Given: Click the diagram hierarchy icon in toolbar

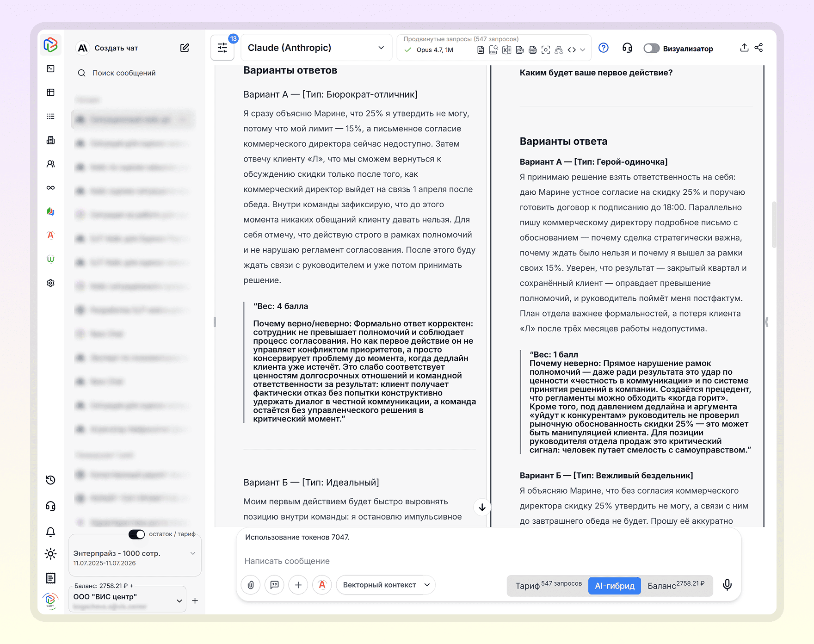Looking at the screenshot, I should coord(559,50).
